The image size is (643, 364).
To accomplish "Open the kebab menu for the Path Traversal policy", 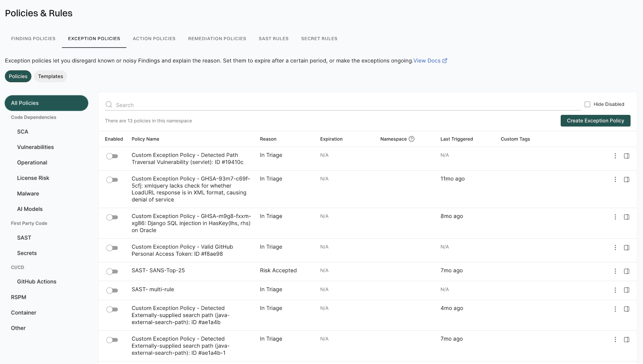I will coord(615,156).
